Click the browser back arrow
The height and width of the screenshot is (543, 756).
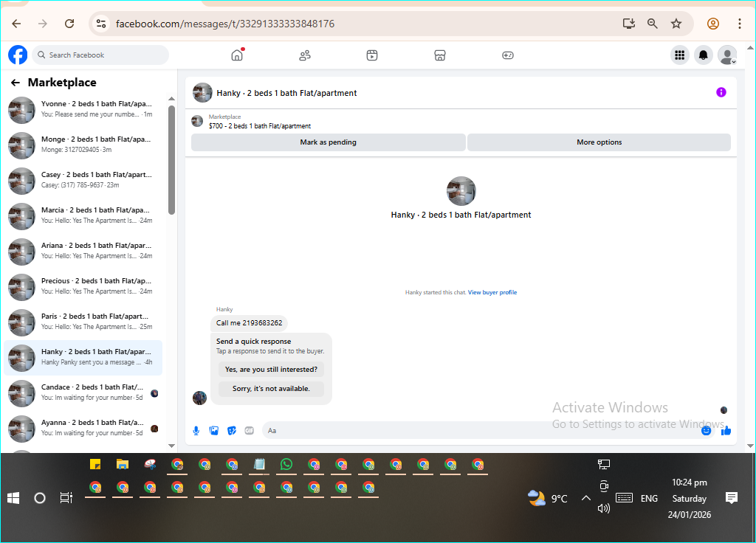click(16, 24)
